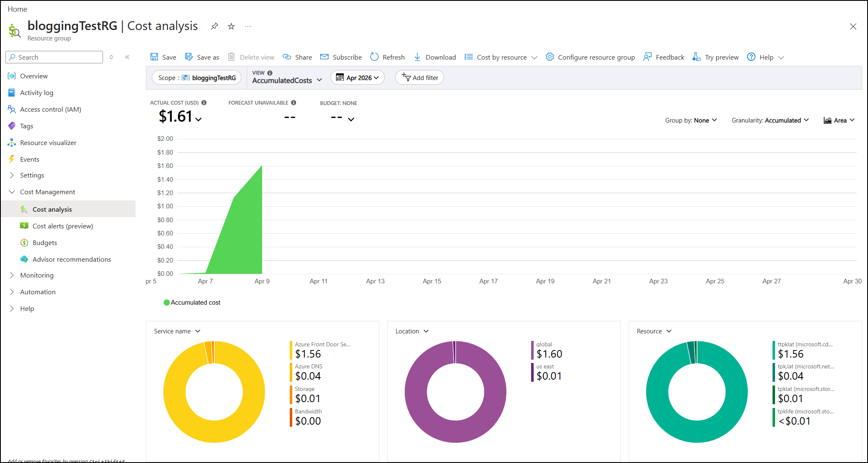Click the Add filter button

click(419, 78)
